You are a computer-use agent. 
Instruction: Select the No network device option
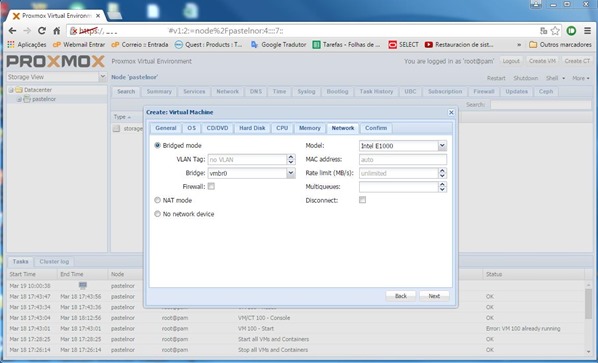[x=158, y=214]
